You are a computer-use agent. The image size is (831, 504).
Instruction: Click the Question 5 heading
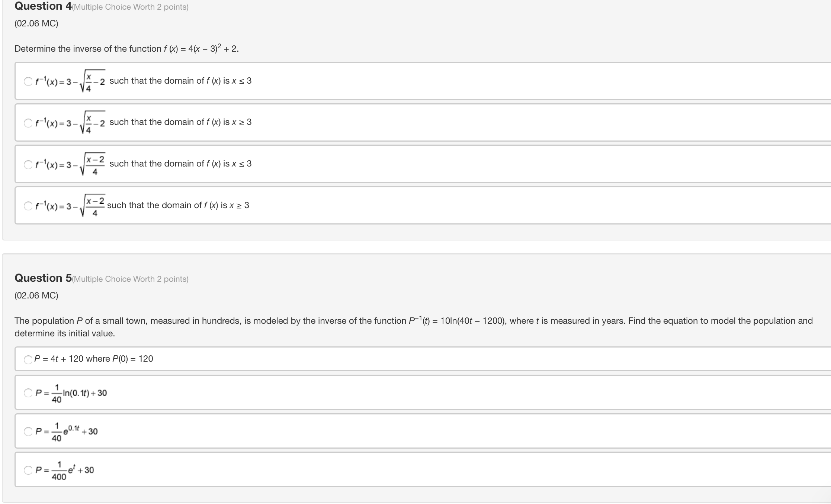(43, 278)
